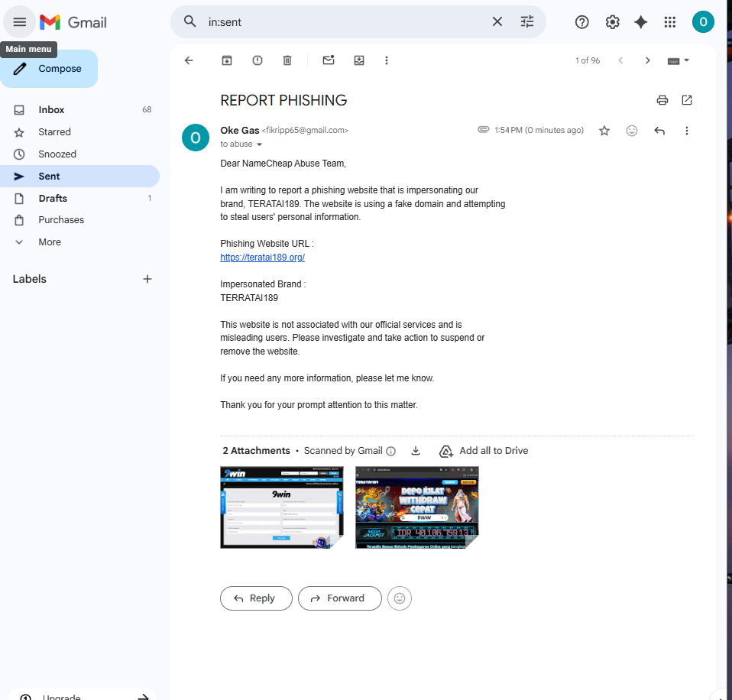Show search options filter icon
The width and height of the screenshot is (732, 700).
coord(527,21)
